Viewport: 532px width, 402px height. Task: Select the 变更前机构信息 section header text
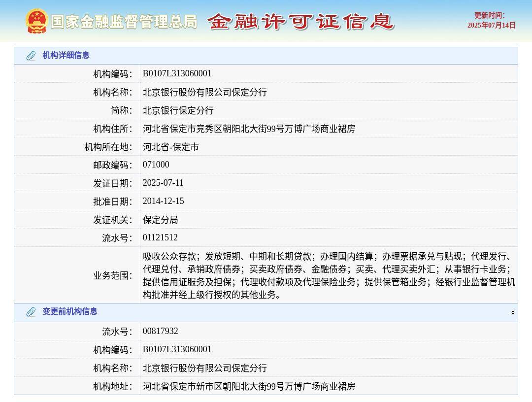click(70, 311)
